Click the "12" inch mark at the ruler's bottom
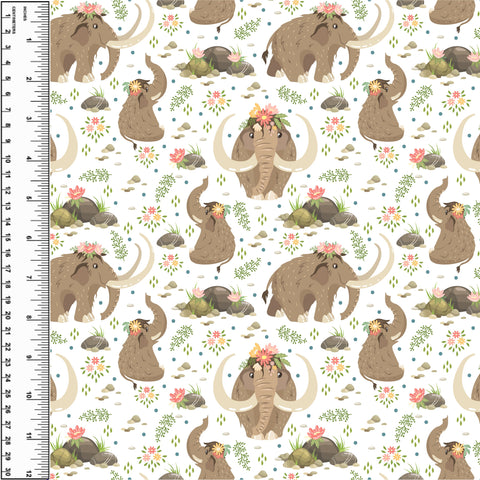Image resolution: width=480 pixels, height=480 pixels. pyautogui.click(x=29, y=474)
